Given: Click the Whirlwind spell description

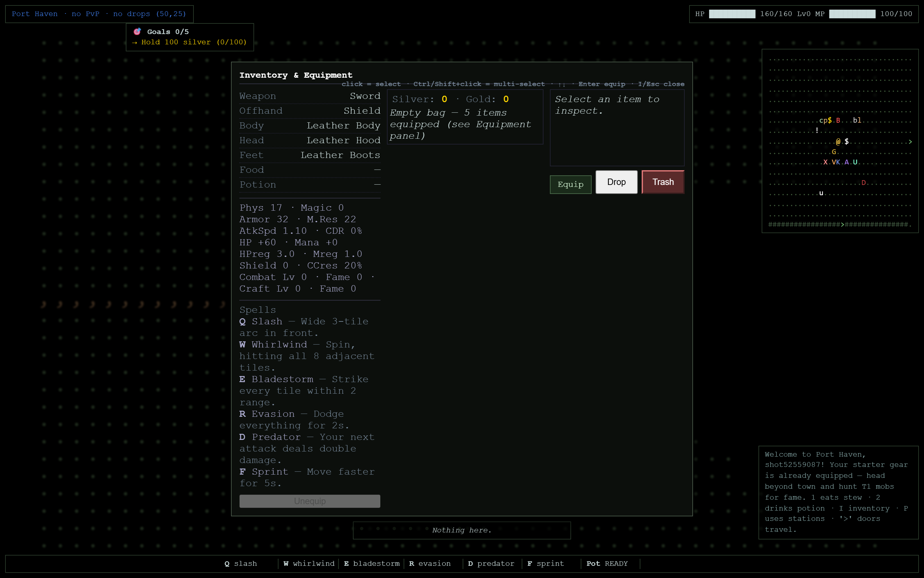Looking at the screenshot, I should [307, 356].
